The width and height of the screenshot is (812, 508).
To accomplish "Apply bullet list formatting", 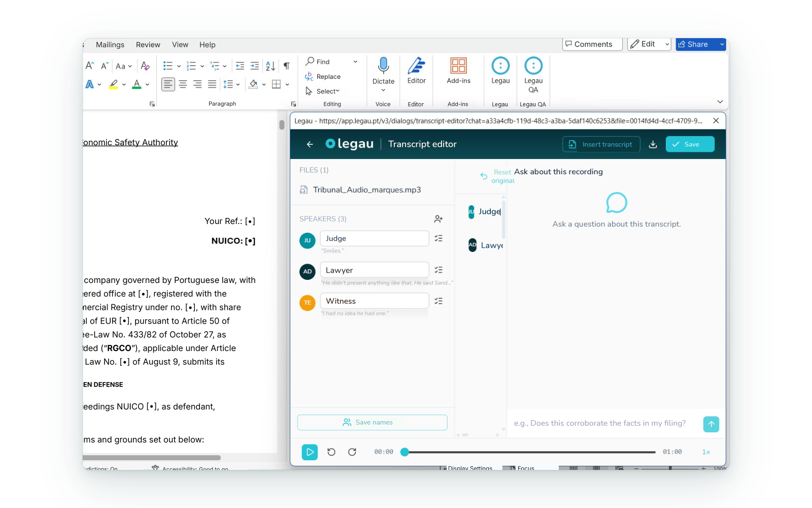I will pyautogui.click(x=168, y=66).
